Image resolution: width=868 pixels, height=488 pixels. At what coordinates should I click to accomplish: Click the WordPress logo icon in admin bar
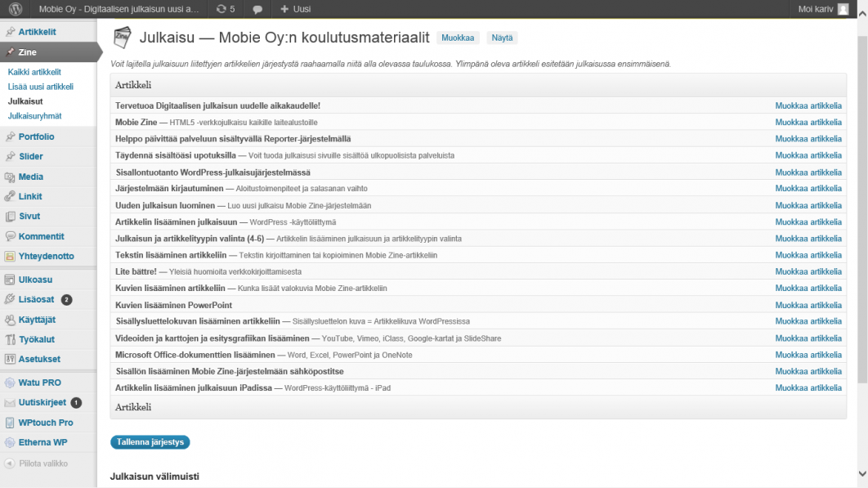(x=15, y=9)
